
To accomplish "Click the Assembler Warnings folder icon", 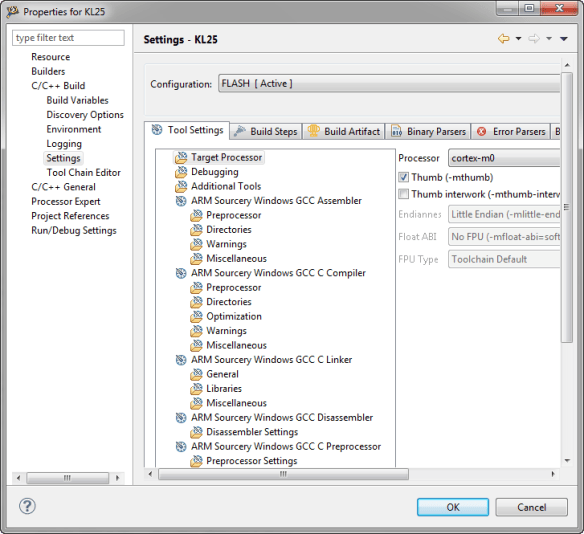I will (x=196, y=245).
